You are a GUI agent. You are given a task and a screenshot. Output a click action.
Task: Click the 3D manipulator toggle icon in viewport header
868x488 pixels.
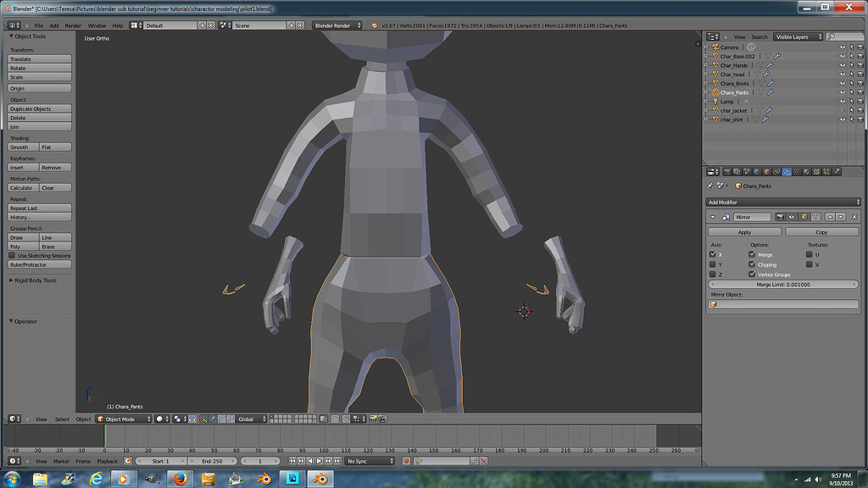[x=203, y=419]
